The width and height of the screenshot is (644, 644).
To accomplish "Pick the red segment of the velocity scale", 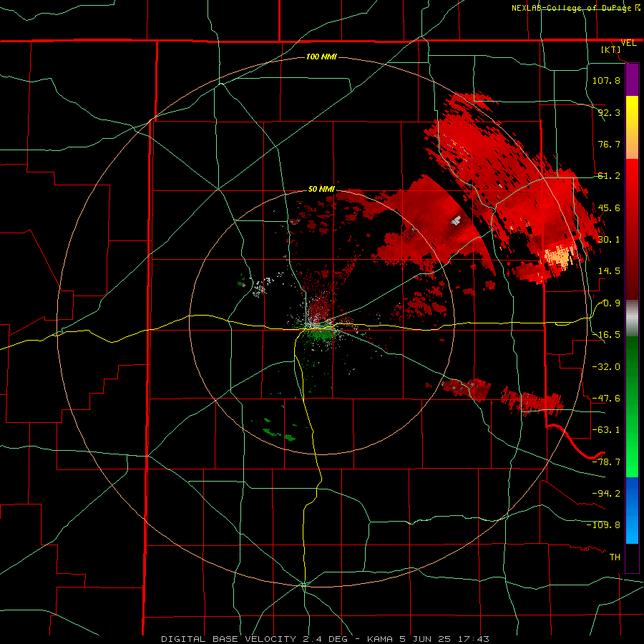I will point(632,229).
